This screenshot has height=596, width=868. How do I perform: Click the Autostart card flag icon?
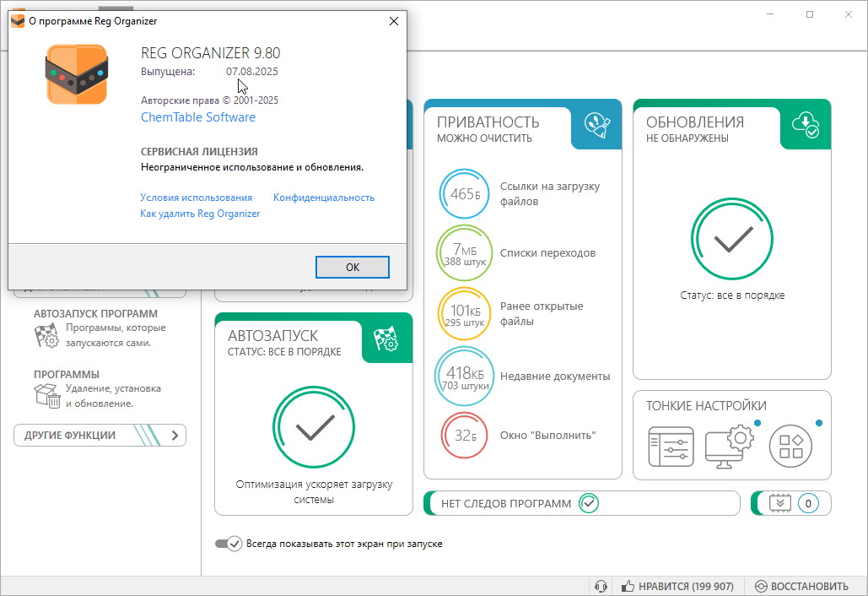pos(386,339)
